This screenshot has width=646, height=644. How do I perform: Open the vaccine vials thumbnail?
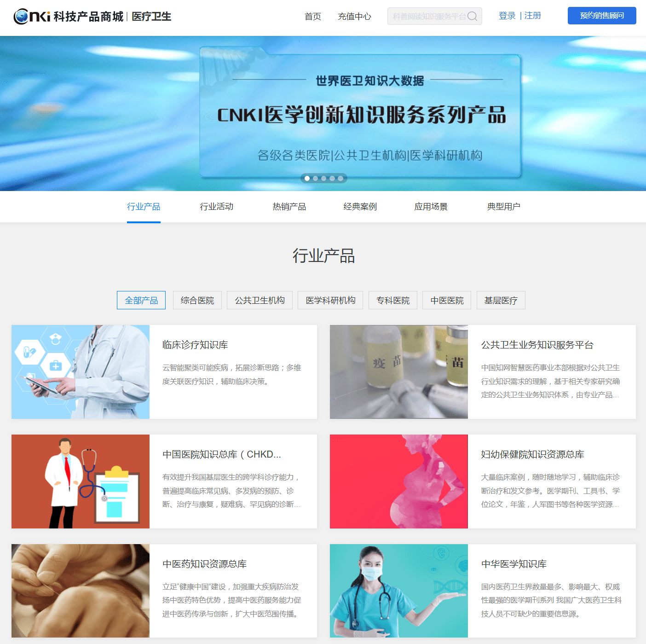399,372
